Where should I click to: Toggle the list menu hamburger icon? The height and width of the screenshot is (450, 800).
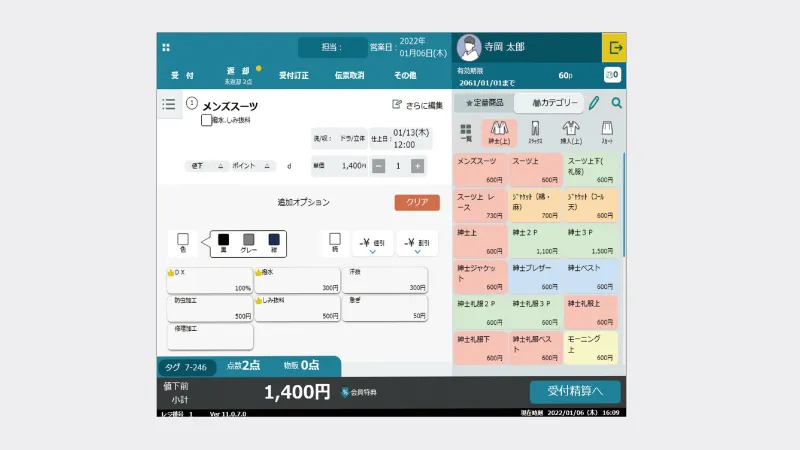[169, 104]
